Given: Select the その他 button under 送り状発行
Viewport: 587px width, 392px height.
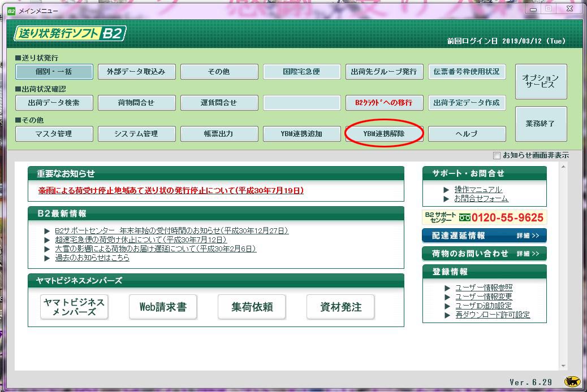Looking at the screenshot, I should tap(219, 71).
